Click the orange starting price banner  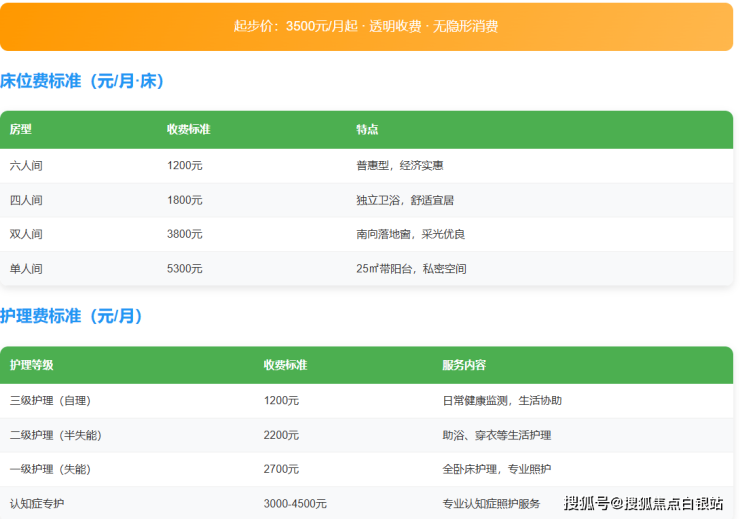pyautogui.click(x=366, y=26)
